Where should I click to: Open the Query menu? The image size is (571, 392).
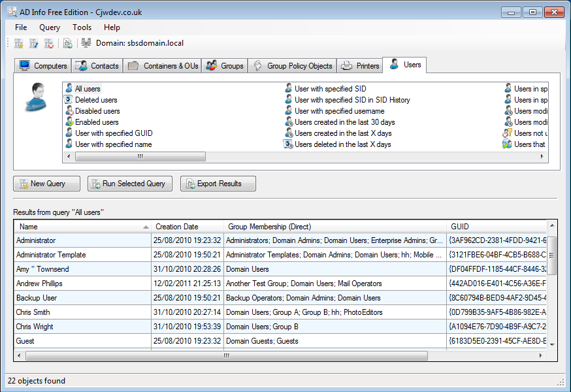point(50,27)
